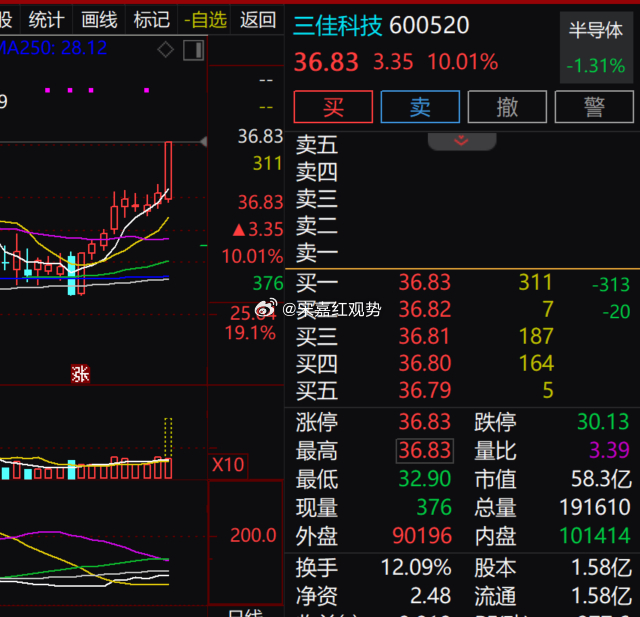
Task: Click the 200.0 indicator axis label
Action: [253, 535]
